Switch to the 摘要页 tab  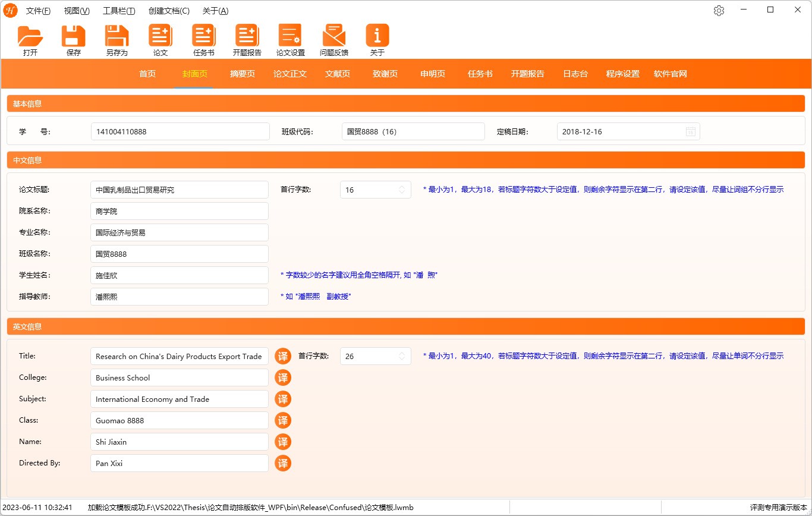pos(242,74)
